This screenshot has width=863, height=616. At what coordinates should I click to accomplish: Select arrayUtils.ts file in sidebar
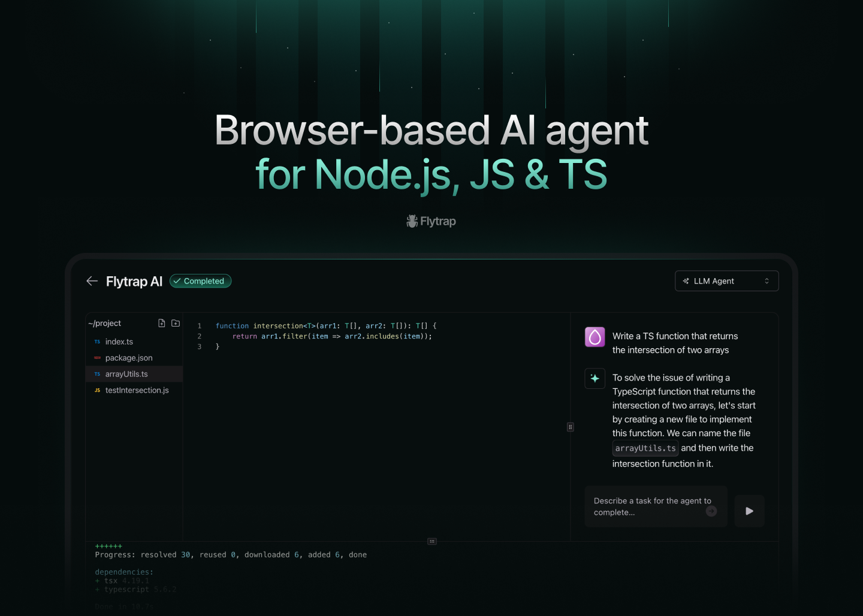126,374
